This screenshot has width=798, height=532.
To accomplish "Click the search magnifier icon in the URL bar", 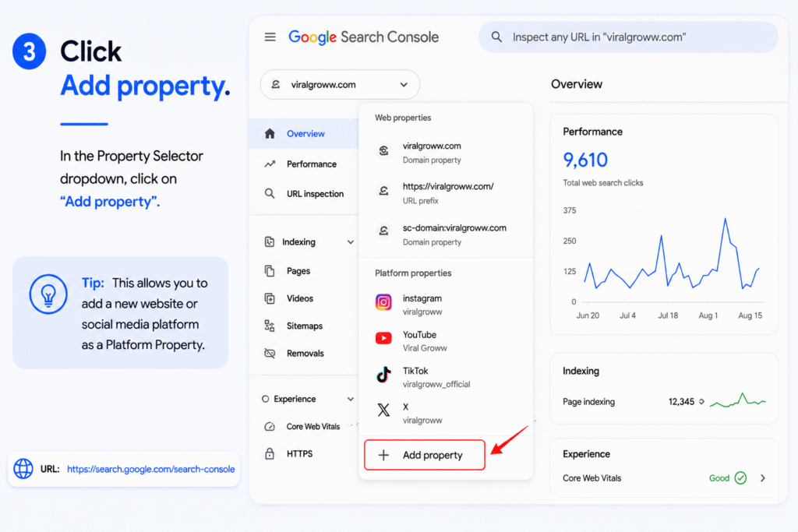I will pos(496,37).
